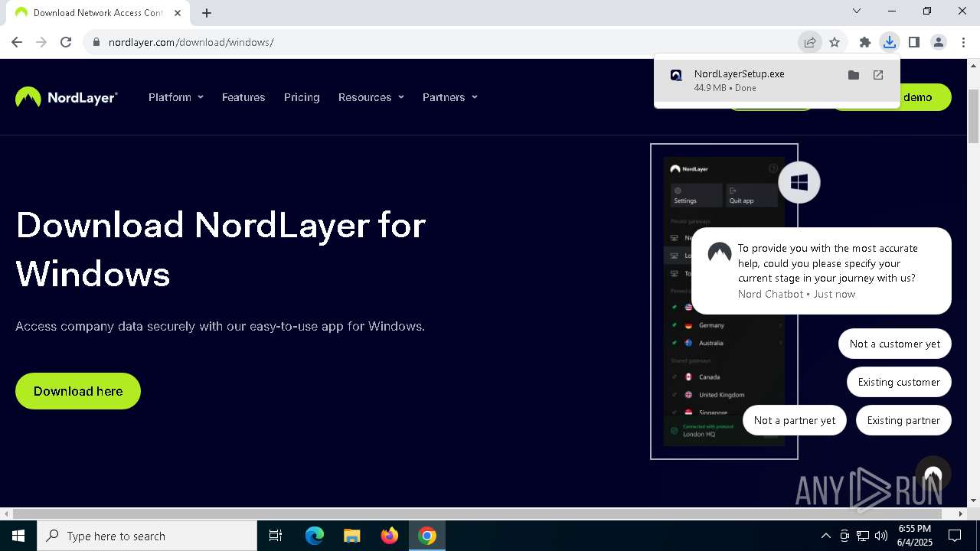Open the Features page
980x551 pixels.
coord(243,97)
